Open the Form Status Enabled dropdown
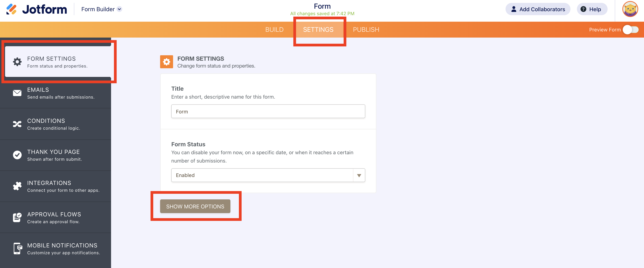 coord(262,175)
